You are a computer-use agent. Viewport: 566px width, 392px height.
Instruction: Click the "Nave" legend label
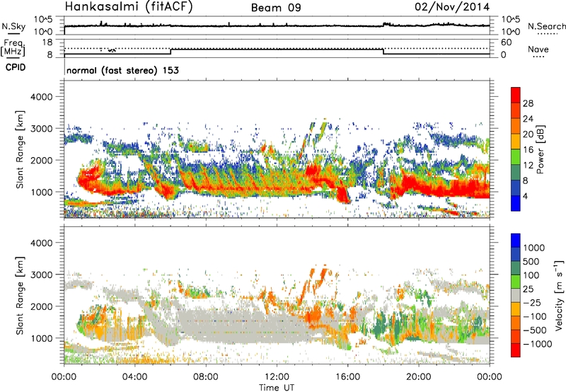[x=538, y=49]
